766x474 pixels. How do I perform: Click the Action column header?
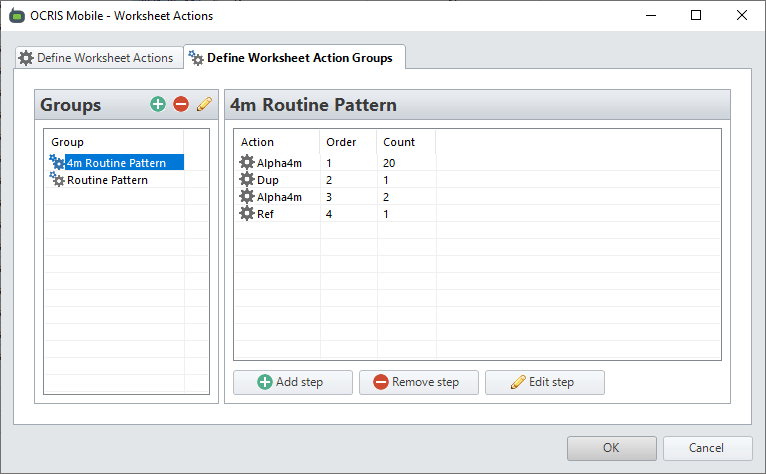pyautogui.click(x=258, y=142)
